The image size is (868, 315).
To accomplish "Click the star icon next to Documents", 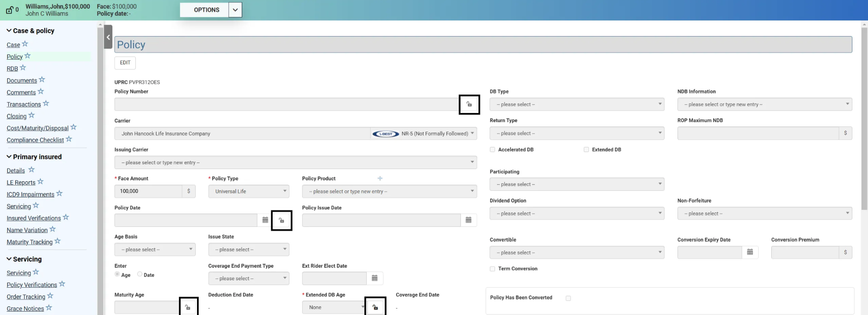I will point(42,80).
